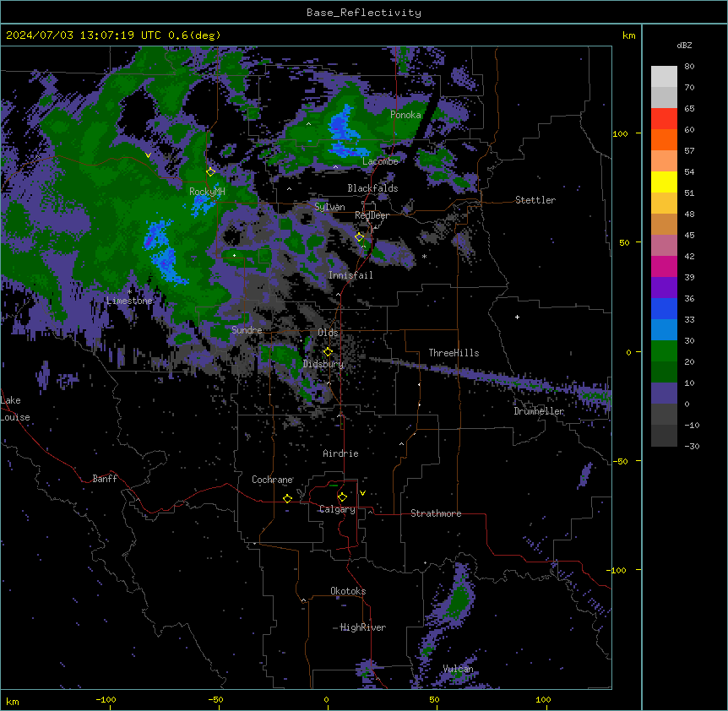Select the Ponoka city label

point(405,115)
